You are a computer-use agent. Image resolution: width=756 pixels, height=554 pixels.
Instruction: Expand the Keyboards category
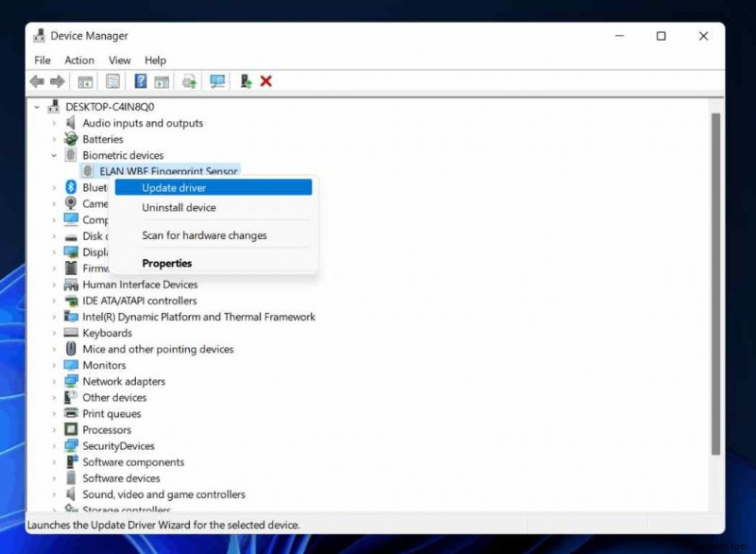click(x=54, y=333)
